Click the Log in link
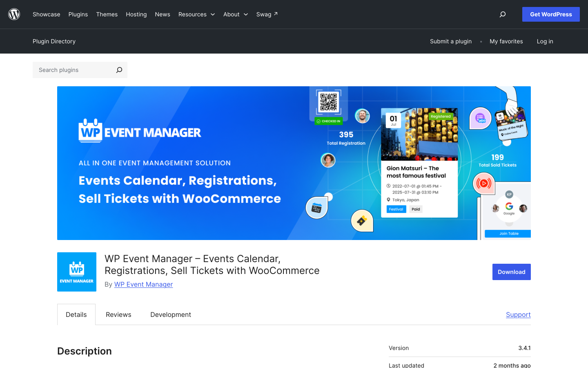Viewport: 588px width, 368px height. (545, 41)
